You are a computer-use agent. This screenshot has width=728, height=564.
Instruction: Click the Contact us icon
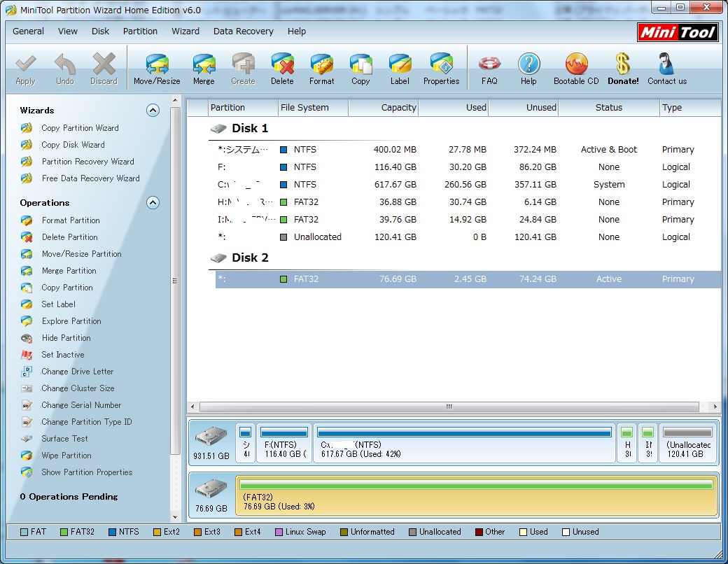tap(667, 70)
